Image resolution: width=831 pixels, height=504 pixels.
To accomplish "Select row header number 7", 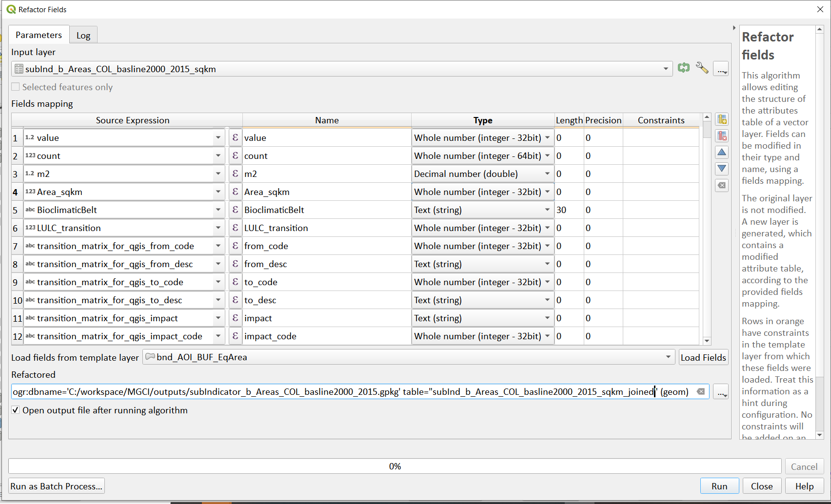I will [17, 246].
